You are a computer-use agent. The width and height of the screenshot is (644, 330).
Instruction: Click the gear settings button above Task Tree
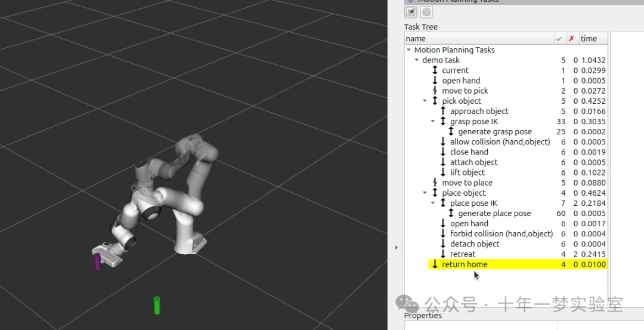coord(427,12)
